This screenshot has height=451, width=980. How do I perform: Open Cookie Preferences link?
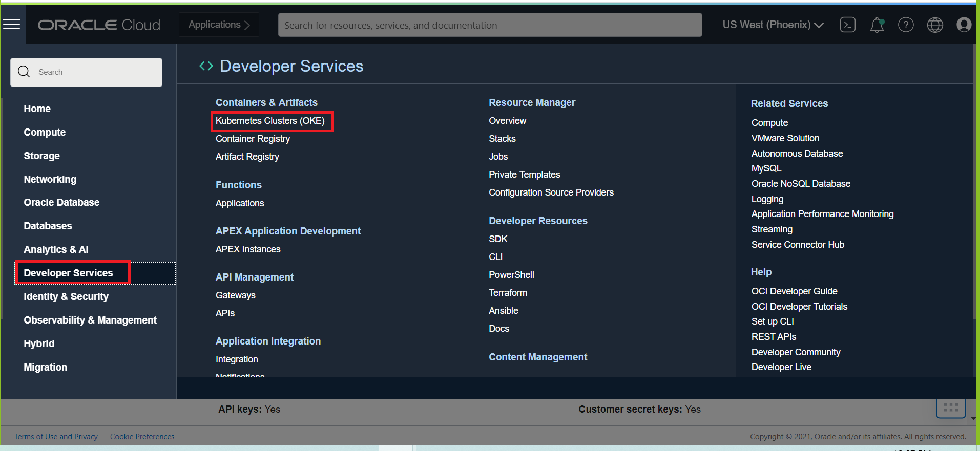click(142, 437)
